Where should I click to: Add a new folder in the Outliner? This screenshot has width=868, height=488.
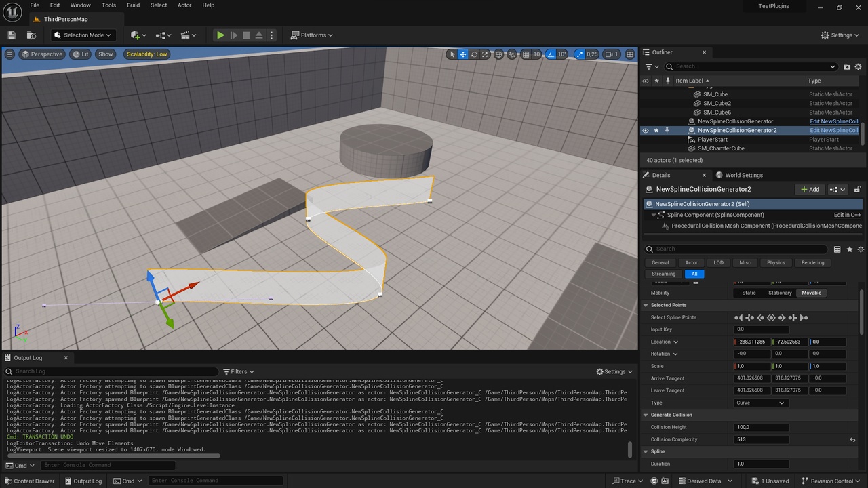point(847,66)
